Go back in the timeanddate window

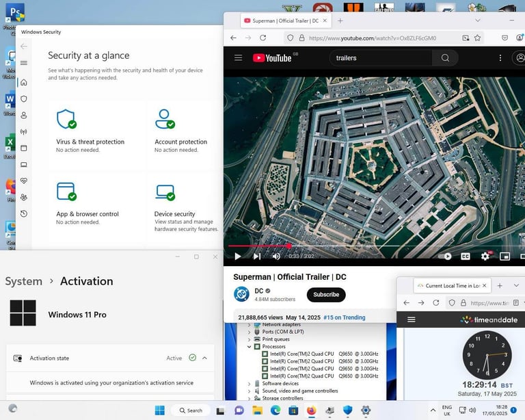407,303
